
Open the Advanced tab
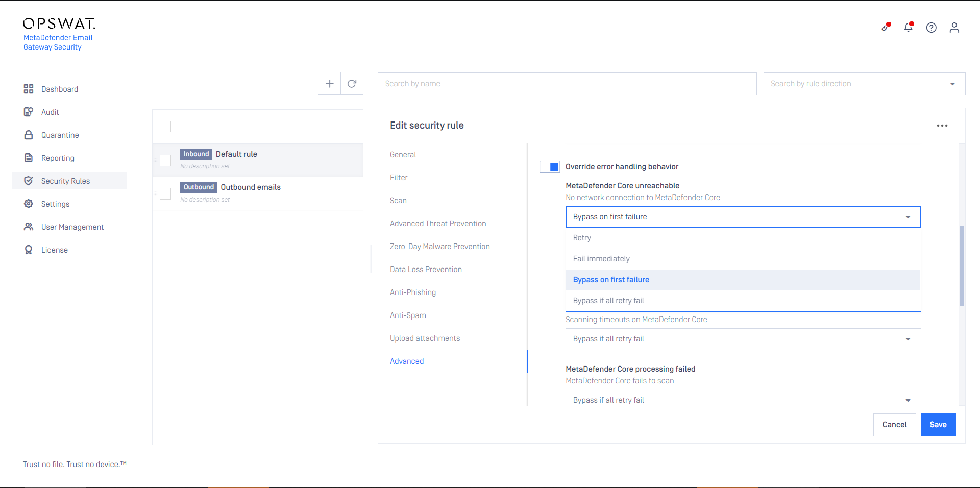[407, 361]
